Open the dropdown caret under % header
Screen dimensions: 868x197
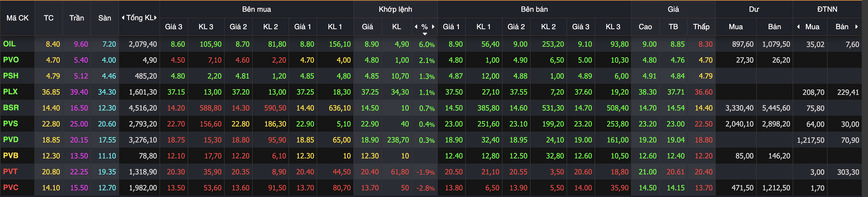[x=425, y=34]
